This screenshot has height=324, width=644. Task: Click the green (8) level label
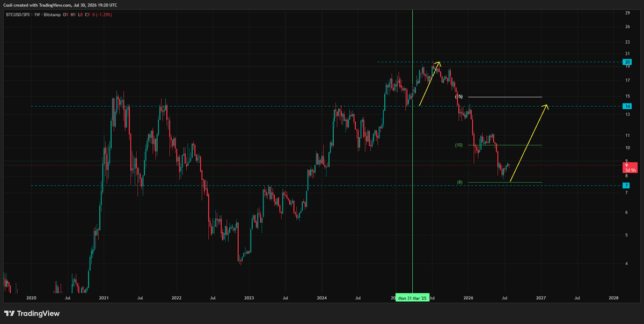(x=460, y=182)
